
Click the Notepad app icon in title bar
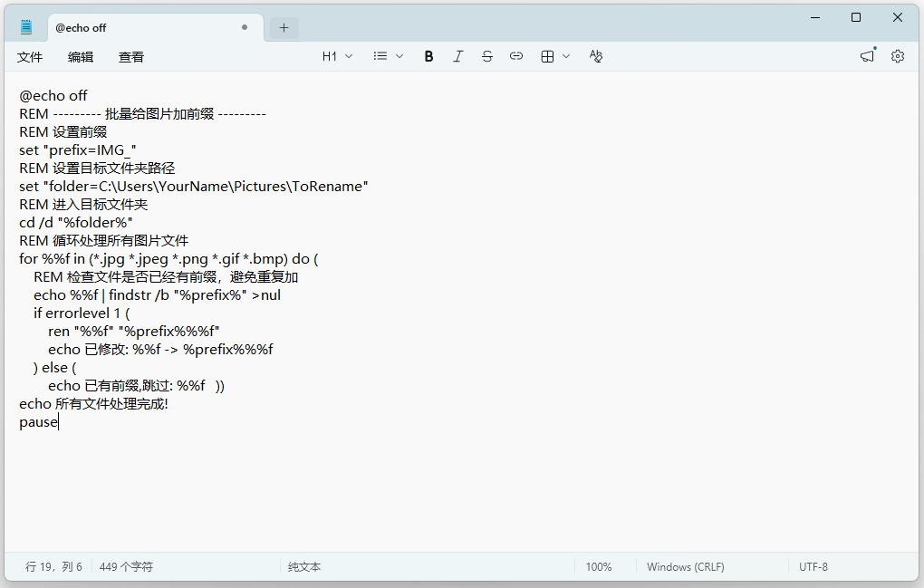[x=26, y=27]
